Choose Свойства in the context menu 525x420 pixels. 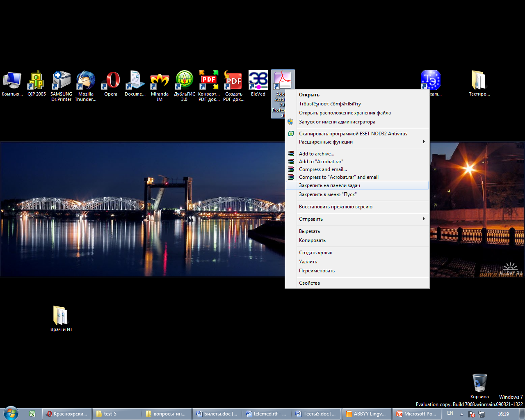click(x=357, y=283)
